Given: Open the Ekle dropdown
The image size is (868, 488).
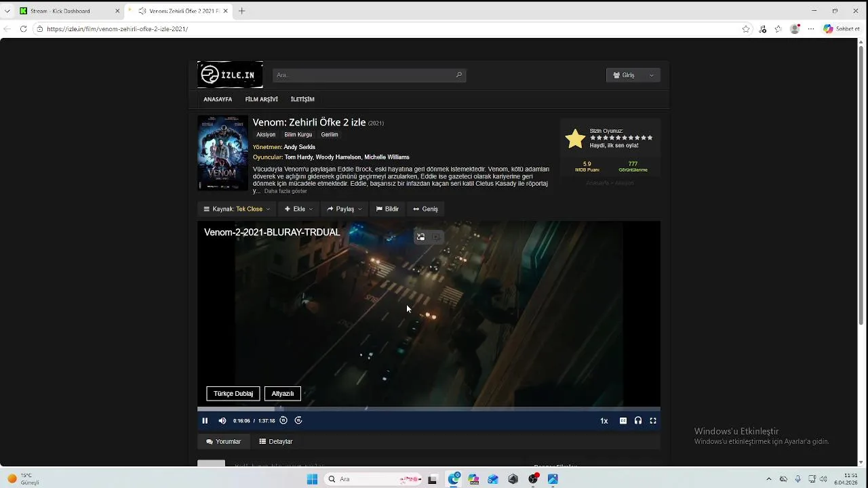Looking at the screenshot, I should click(x=298, y=209).
